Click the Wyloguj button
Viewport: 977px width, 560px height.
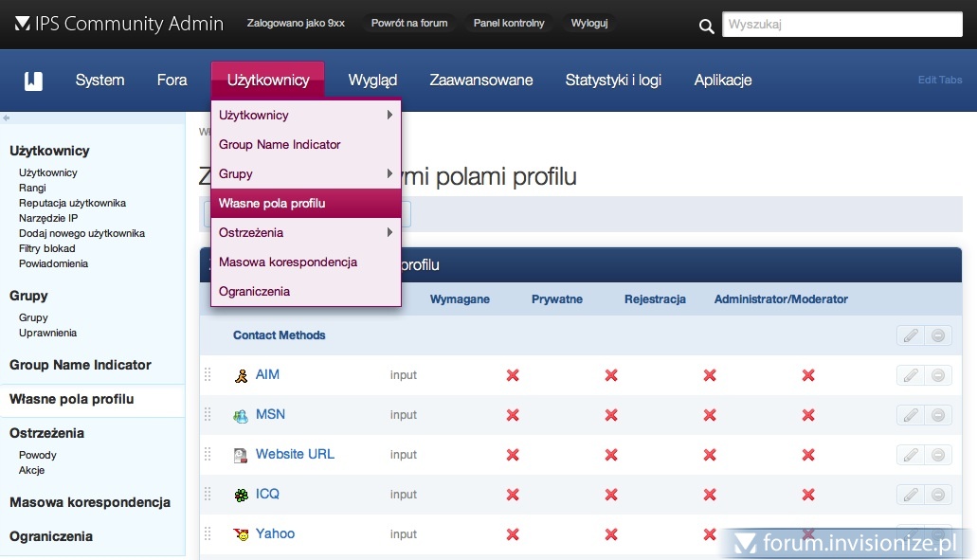pyautogui.click(x=589, y=24)
